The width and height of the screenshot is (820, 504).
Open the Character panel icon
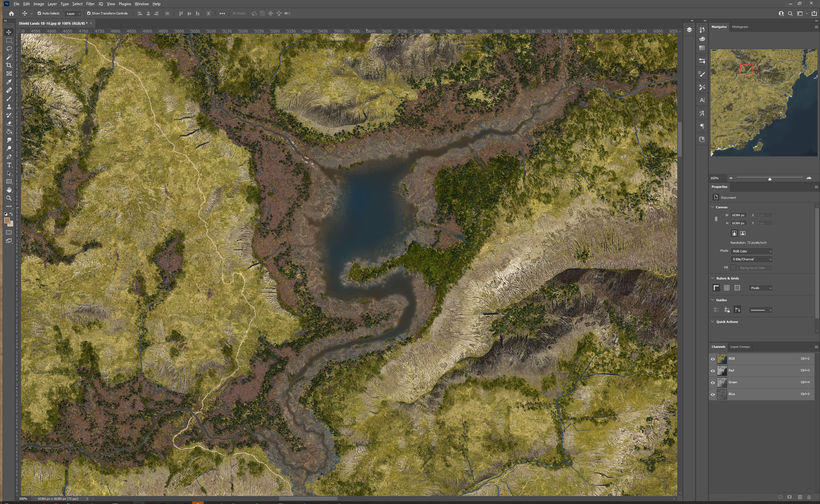coord(702,100)
